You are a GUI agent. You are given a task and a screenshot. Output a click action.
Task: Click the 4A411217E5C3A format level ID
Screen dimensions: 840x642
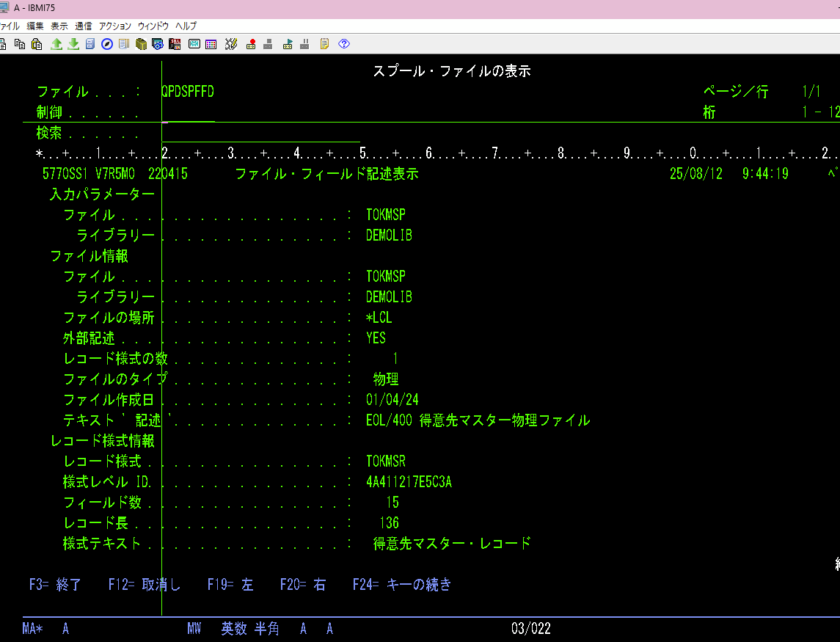click(x=409, y=482)
